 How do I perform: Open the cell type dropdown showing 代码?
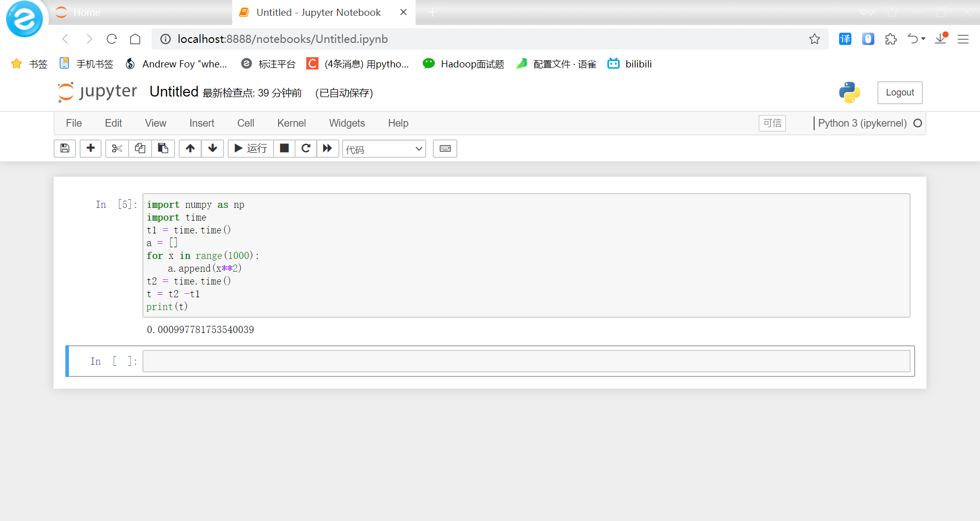click(x=384, y=149)
